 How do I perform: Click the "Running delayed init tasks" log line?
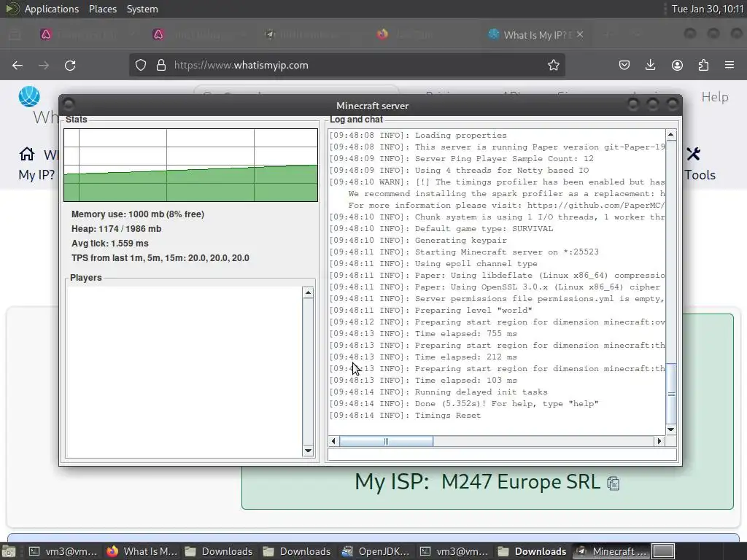tap(438, 392)
